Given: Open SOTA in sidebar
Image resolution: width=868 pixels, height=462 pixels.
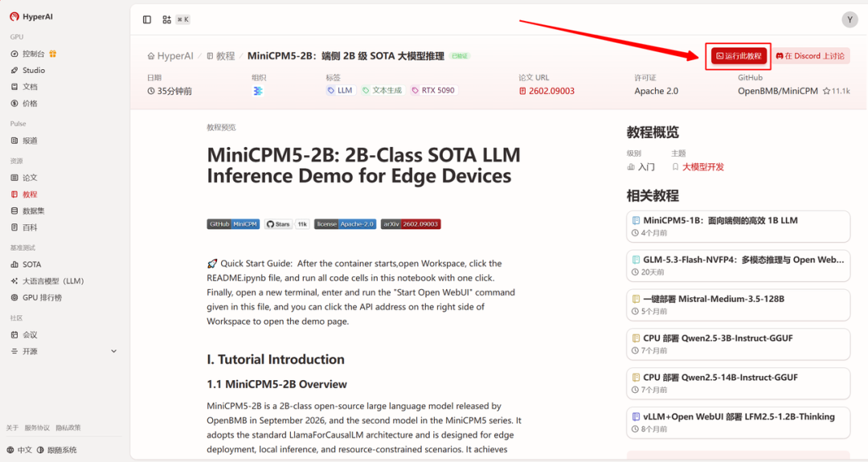Looking at the screenshot, I should [27, 264].
